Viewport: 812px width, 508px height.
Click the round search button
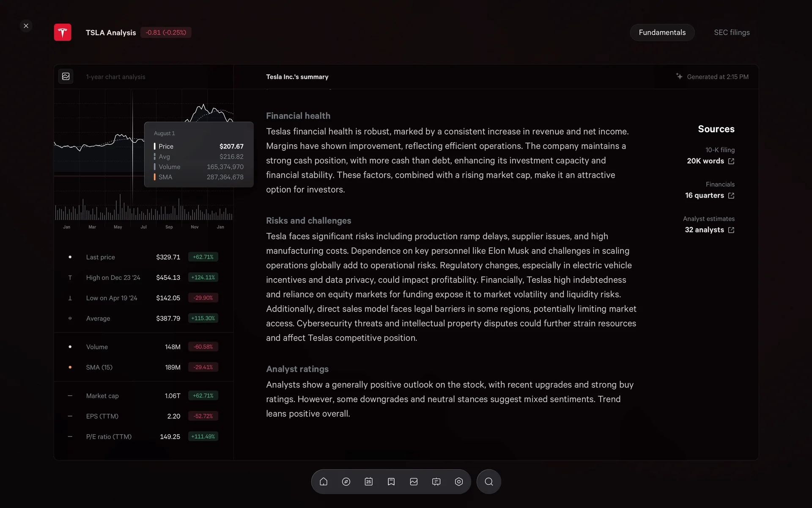tap(489, 482)
